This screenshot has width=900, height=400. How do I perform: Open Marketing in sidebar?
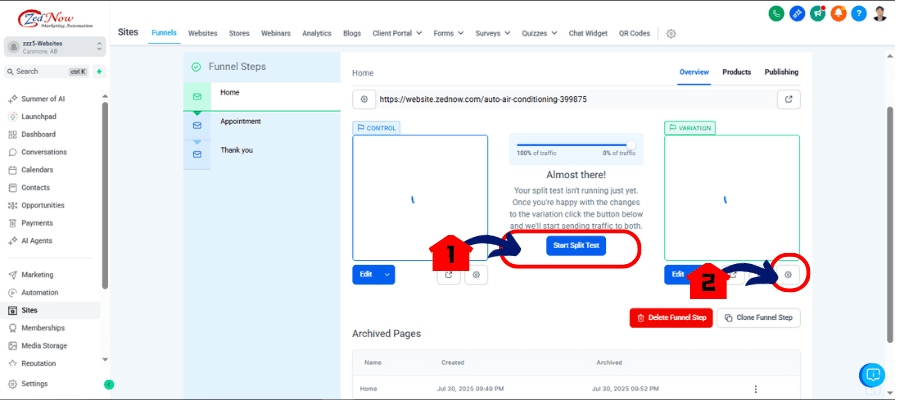[x=37, y=275]
